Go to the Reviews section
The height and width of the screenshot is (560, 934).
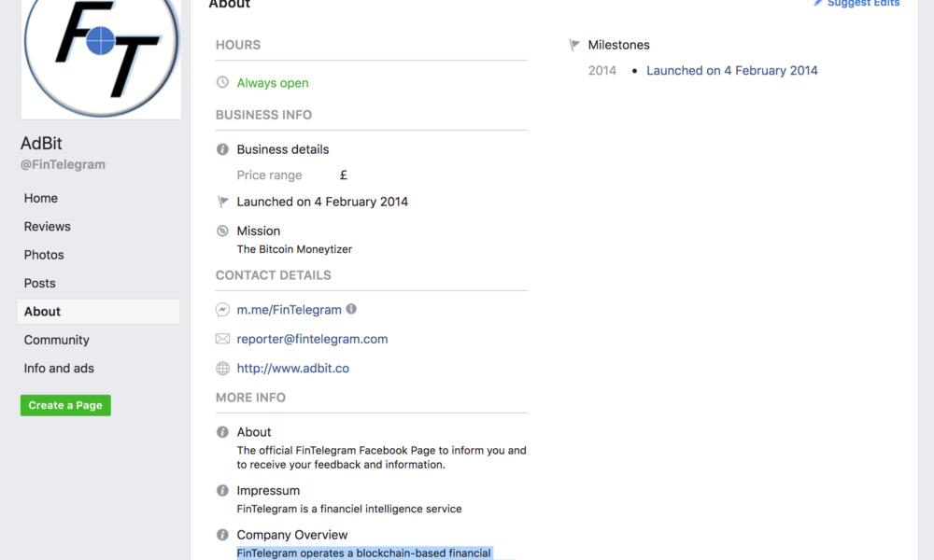pos(48,227)
